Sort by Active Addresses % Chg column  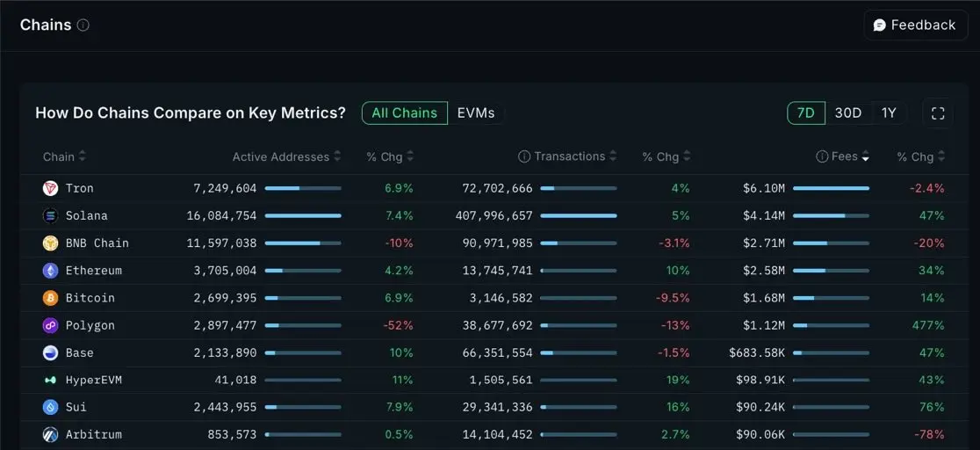pos(390,156)
